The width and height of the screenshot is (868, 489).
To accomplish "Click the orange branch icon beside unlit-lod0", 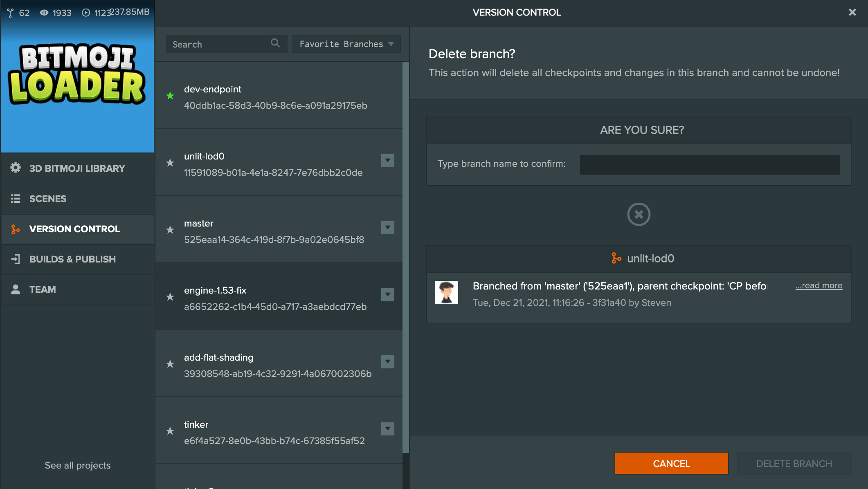I will [x=616, y=258].
